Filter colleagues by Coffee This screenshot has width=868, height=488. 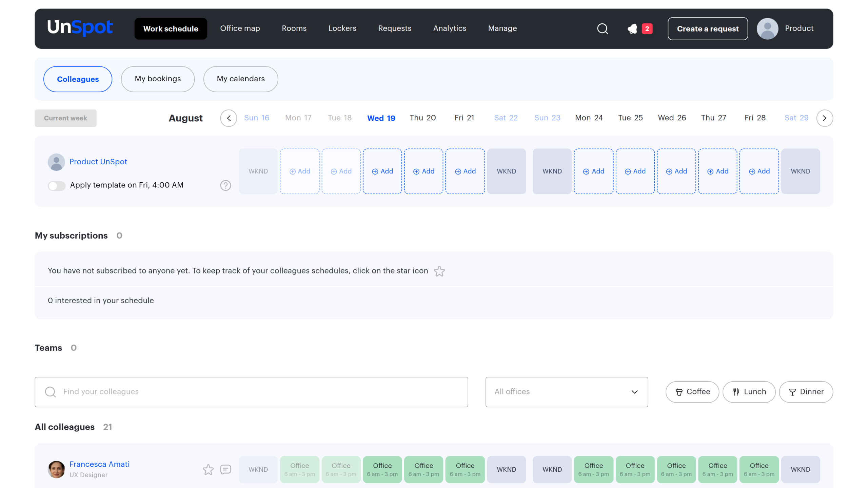coord(692,392)
